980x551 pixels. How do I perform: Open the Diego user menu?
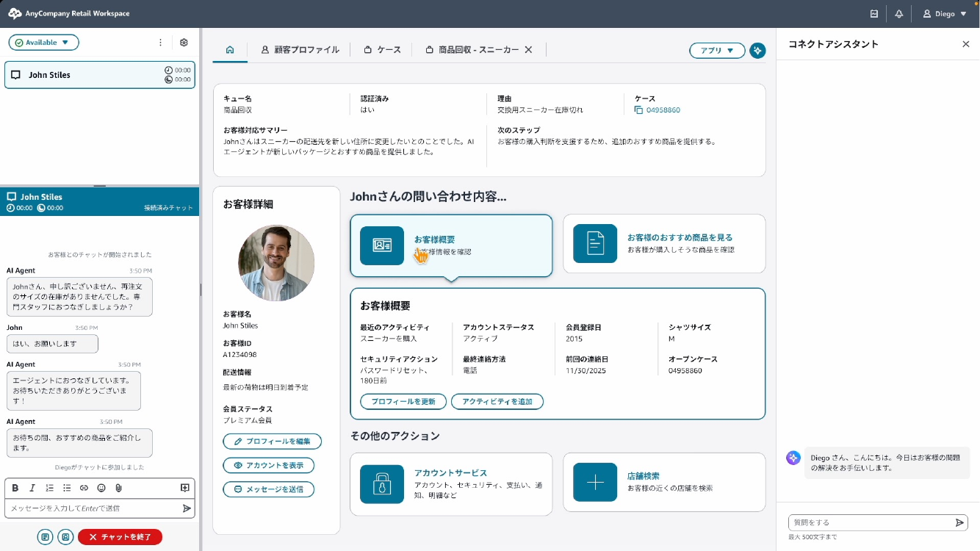tap(945, 14)
